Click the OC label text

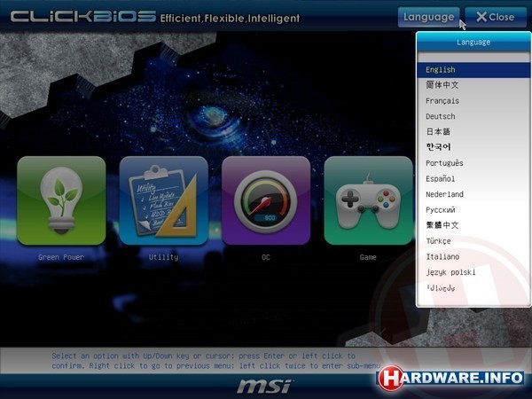point(266,257)
